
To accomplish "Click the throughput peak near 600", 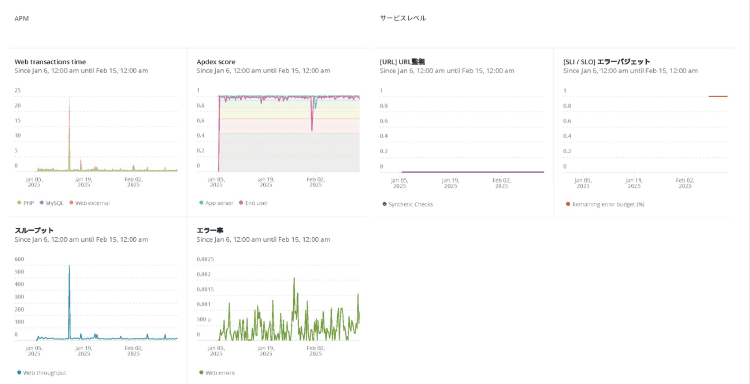I will (x=69, y=267).
